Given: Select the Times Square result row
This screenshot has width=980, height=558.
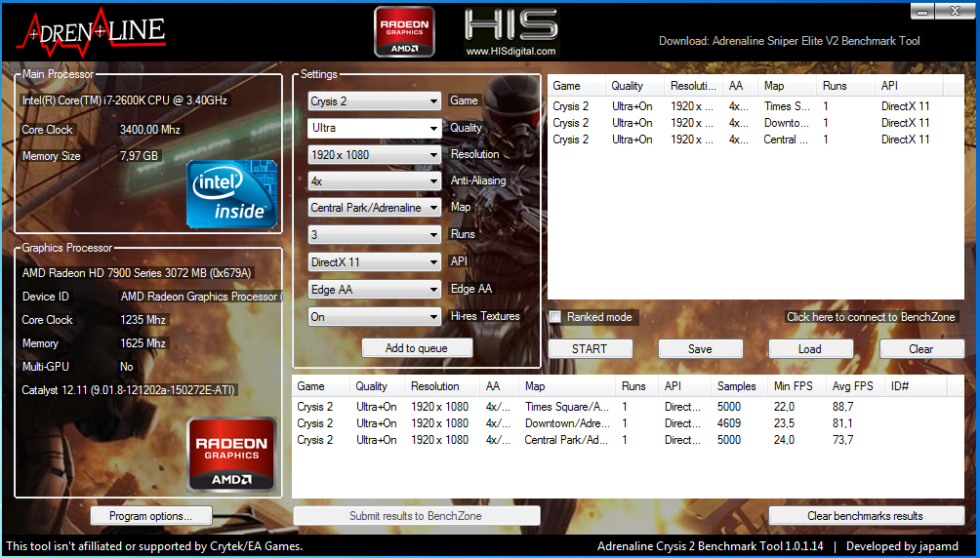Looking at the screenshot, I should click(x=566, y=407).
